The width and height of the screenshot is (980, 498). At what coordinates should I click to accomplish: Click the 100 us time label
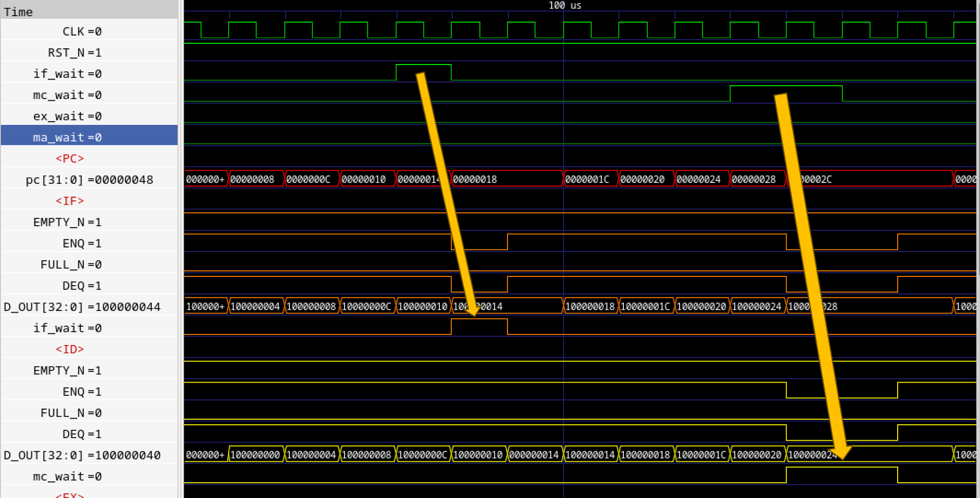point(564,6)
